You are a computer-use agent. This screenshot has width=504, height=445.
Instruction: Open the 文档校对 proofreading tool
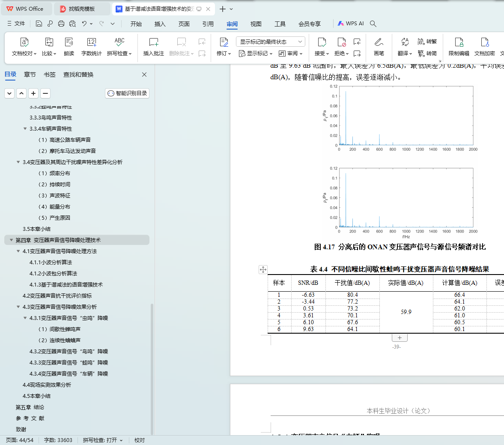coord(24,47)
